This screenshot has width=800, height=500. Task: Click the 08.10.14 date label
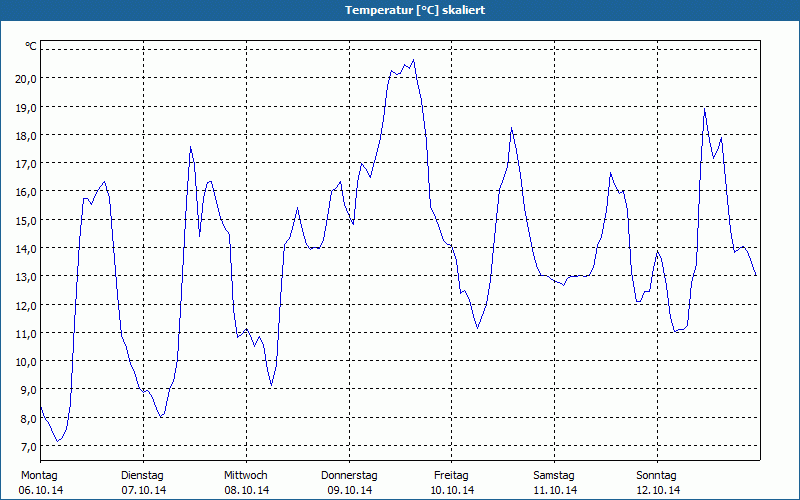point(247,490)
